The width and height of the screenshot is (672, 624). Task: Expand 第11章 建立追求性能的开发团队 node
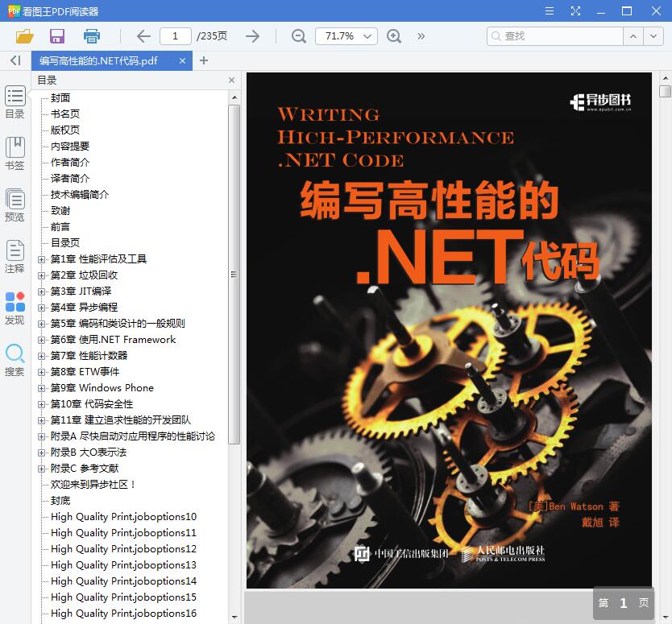41,420
